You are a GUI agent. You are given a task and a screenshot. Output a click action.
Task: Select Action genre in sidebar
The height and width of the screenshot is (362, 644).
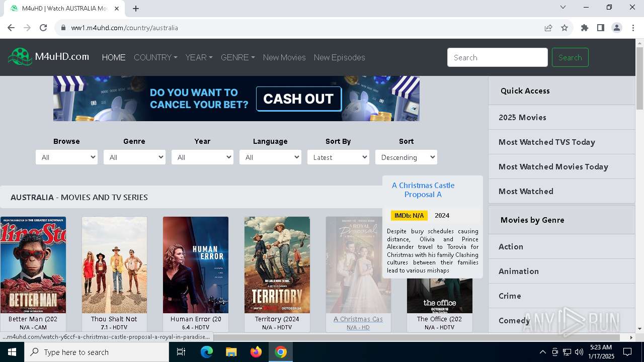[511, 246]
